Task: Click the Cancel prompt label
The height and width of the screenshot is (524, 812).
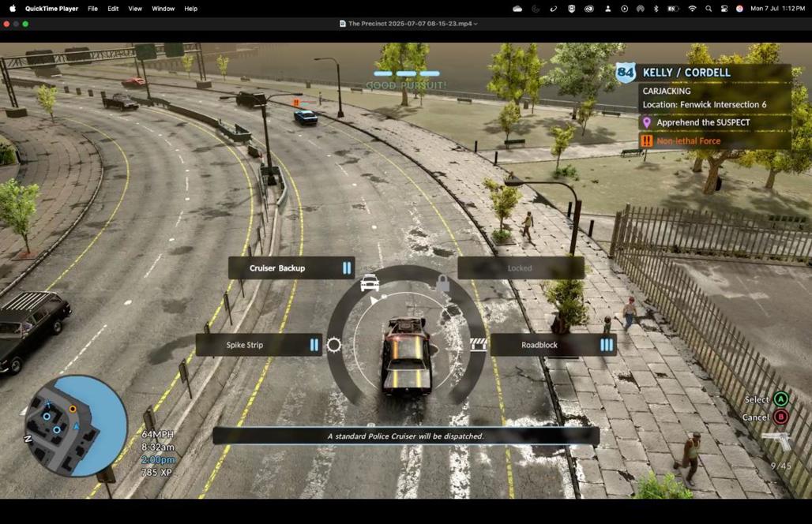Action: (756, 417)
